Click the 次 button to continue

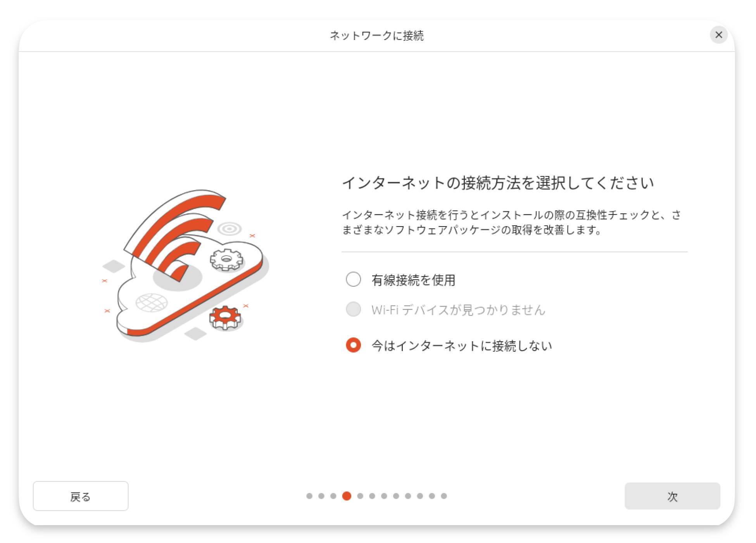click(672, 496)
